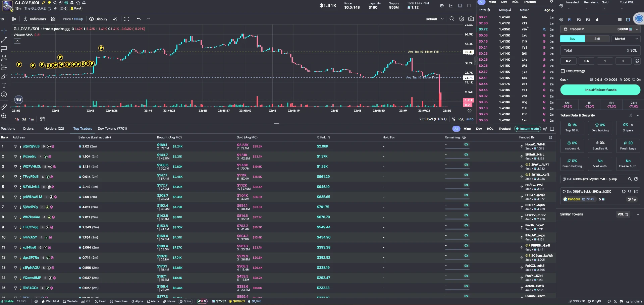Open the Tradewiz1 wallet dropdown

(x=600, y=29)
